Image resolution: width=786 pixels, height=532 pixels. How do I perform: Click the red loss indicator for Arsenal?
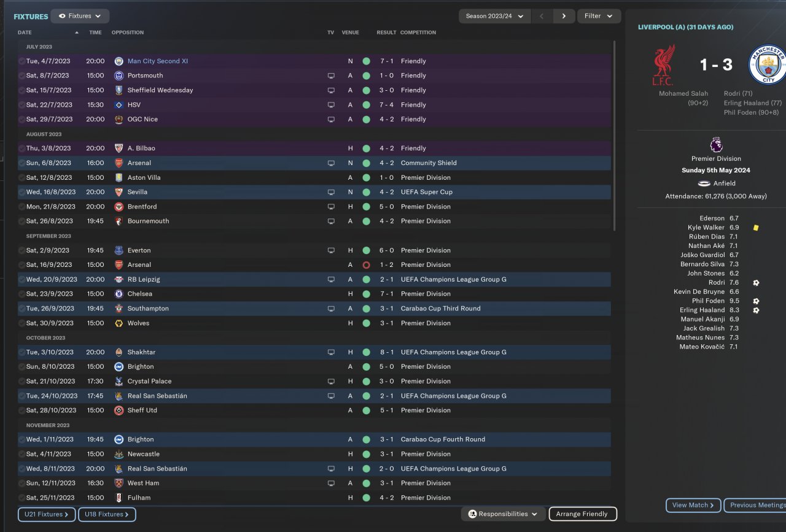pos(366,265)
